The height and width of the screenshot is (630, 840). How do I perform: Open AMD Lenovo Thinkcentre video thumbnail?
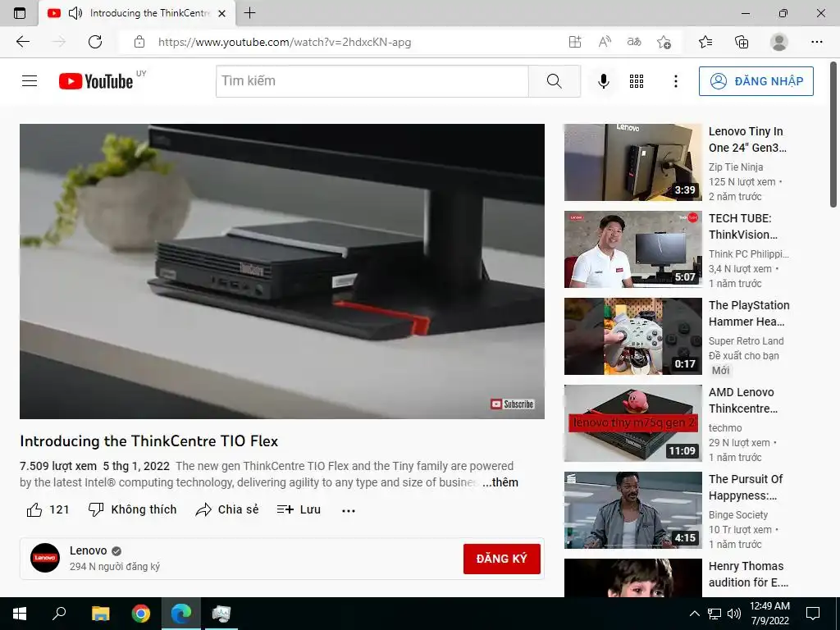632,422
